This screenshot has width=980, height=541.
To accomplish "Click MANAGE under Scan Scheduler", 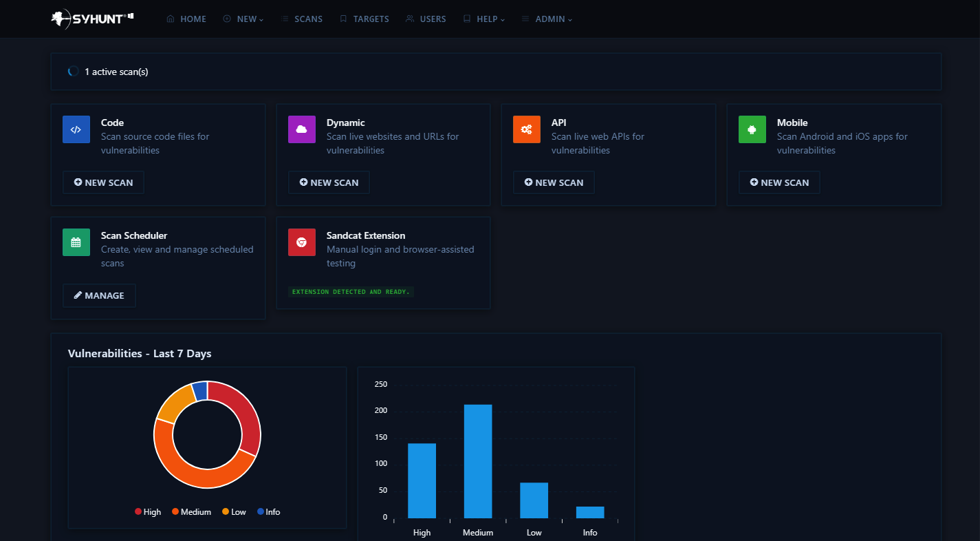I will pos(99,295).
